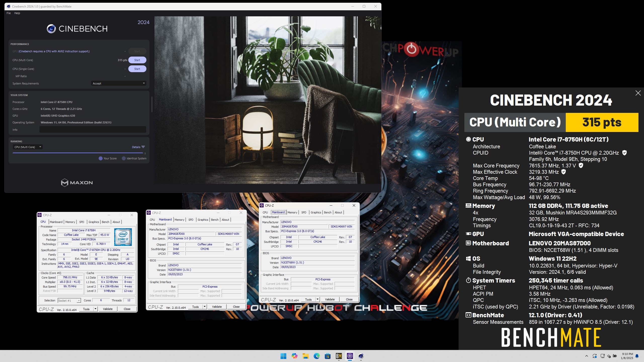Viewport: 644px width, 362px height.
Task: Switch to Bench tab in right CPU-Z window
Action: point(328,212)
